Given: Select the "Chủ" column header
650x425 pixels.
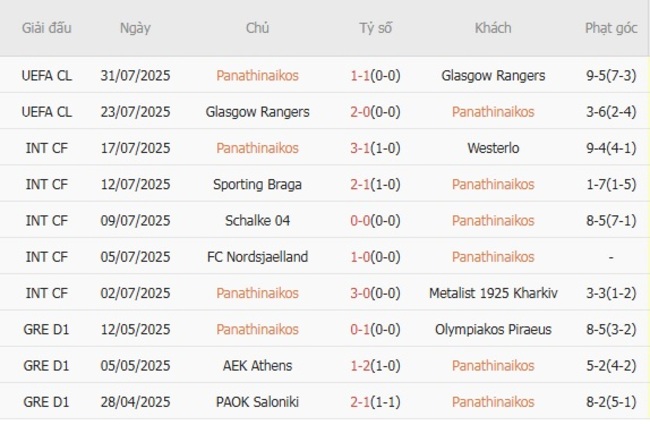Looking at the screenshot, I should click(257, 28).
